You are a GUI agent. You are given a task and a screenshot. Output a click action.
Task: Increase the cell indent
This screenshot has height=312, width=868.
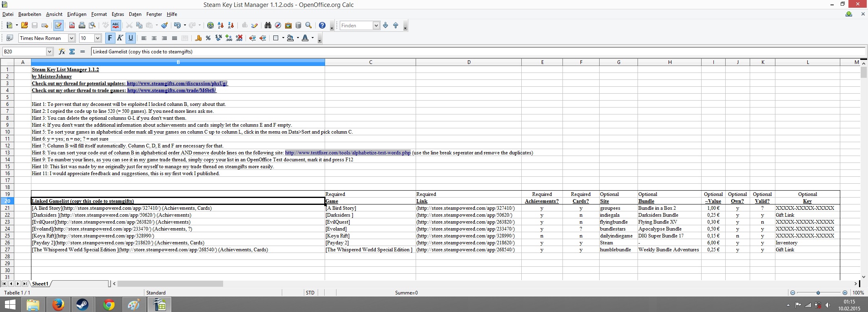click(x=263, y=38)
